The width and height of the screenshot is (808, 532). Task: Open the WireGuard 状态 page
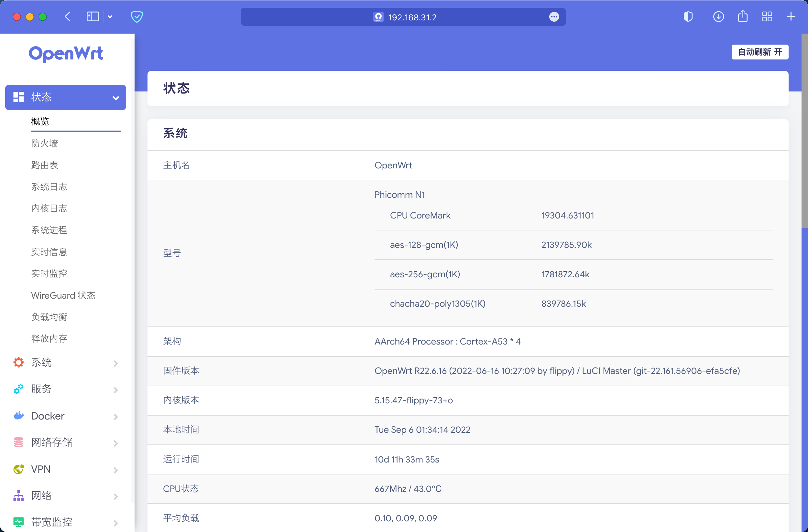click(63, 295)
